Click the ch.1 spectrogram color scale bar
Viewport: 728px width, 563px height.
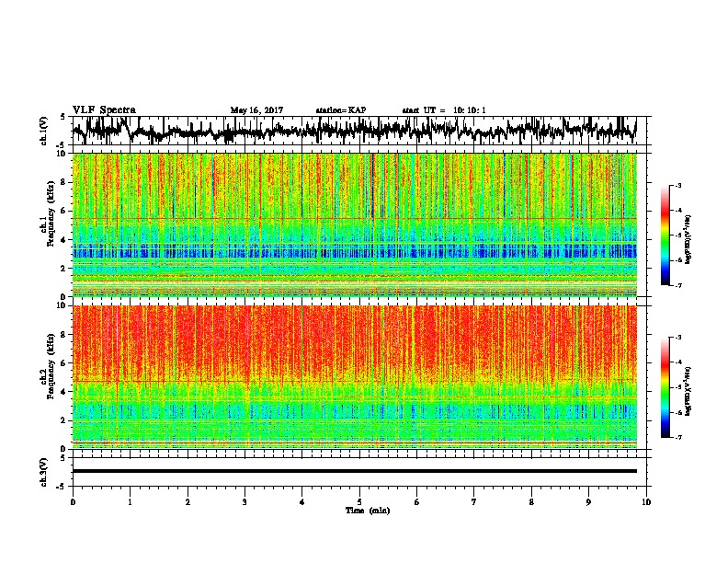pyautogui.click(x=665, y=236)
